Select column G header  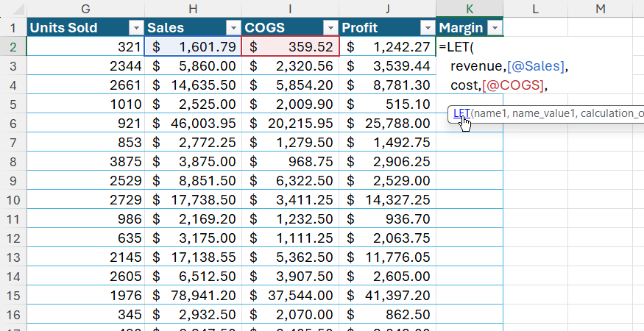(85, 8)
